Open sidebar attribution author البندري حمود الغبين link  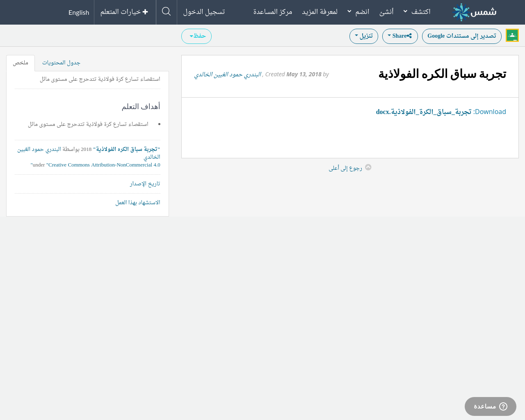coord(89,153)
